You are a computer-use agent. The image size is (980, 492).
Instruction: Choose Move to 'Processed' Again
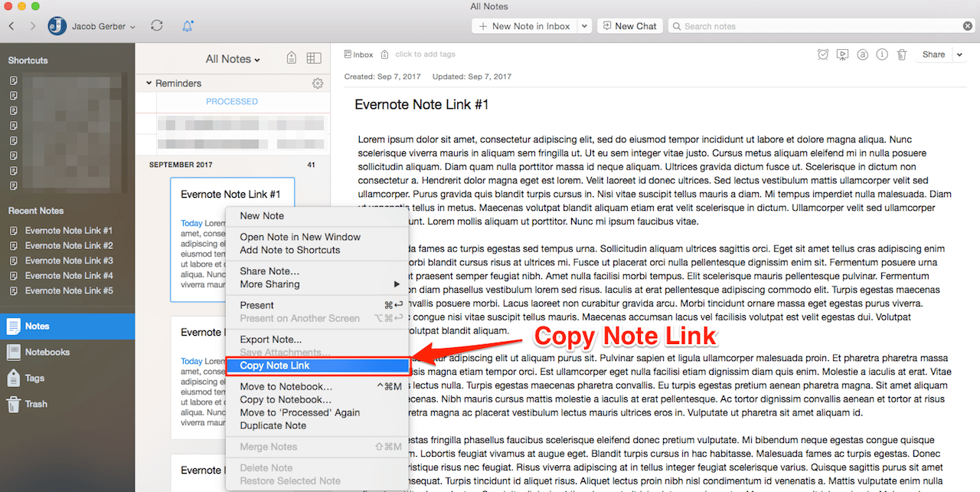pyautogui.click(x=317, y=413)
